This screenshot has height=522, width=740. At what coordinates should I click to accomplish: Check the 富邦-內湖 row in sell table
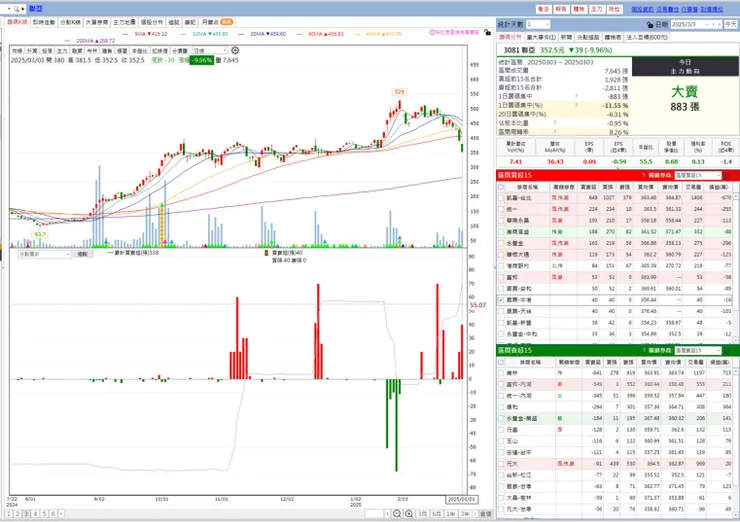coord(501,384)
